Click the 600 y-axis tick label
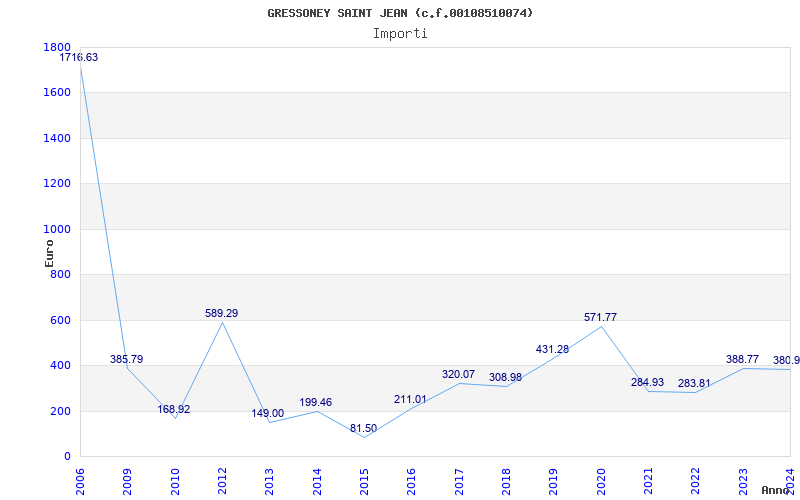Screen dimensions: 800x500 pos(61,320)
